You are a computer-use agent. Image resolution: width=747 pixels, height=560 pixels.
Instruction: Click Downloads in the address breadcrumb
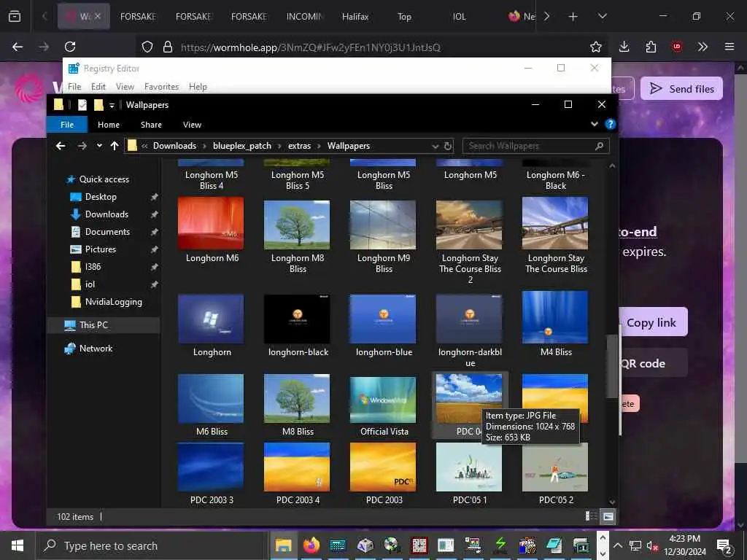(x=174, y=146)
